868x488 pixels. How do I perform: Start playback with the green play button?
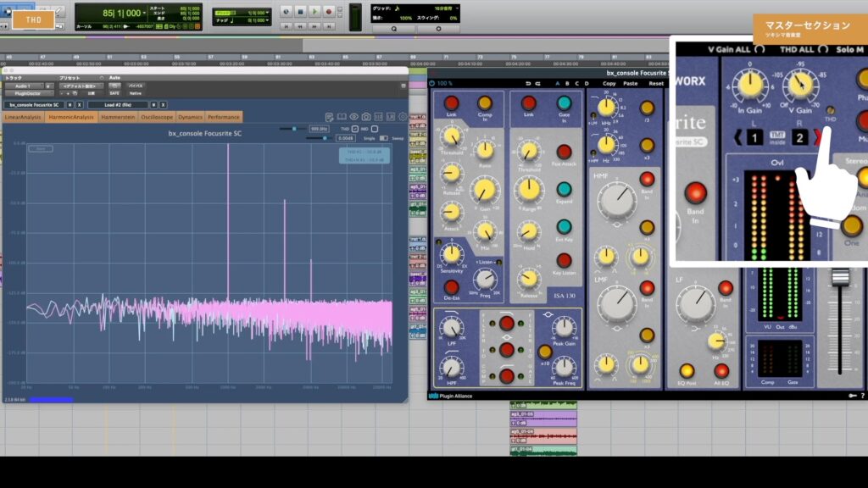click(x=314, y=12)
